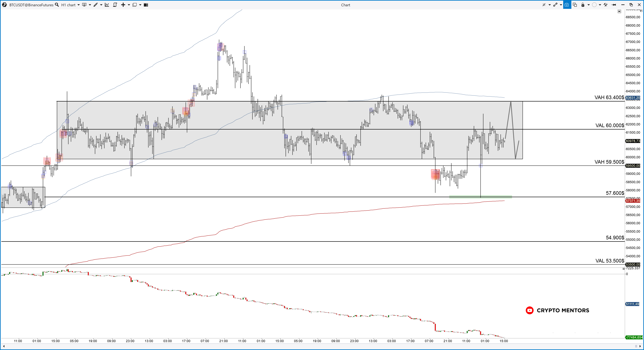
Task: Open the pencil drawing tools dropdown arrow
Action: click(x=101, y=5)
